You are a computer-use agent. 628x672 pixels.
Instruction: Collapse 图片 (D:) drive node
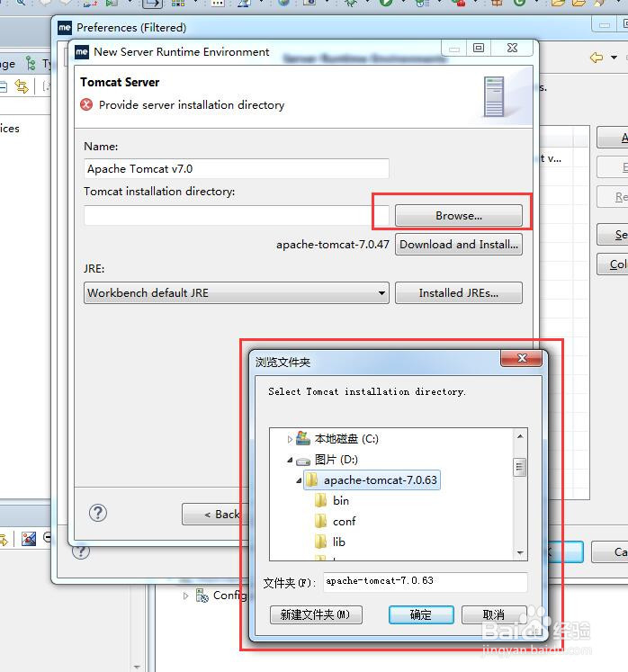[x=290, y=460]
